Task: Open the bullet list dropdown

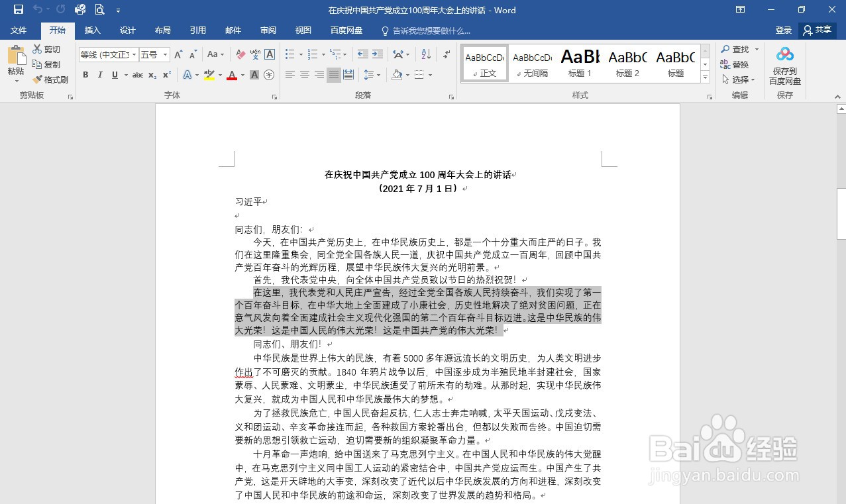Action: click(x=301, y=54)
